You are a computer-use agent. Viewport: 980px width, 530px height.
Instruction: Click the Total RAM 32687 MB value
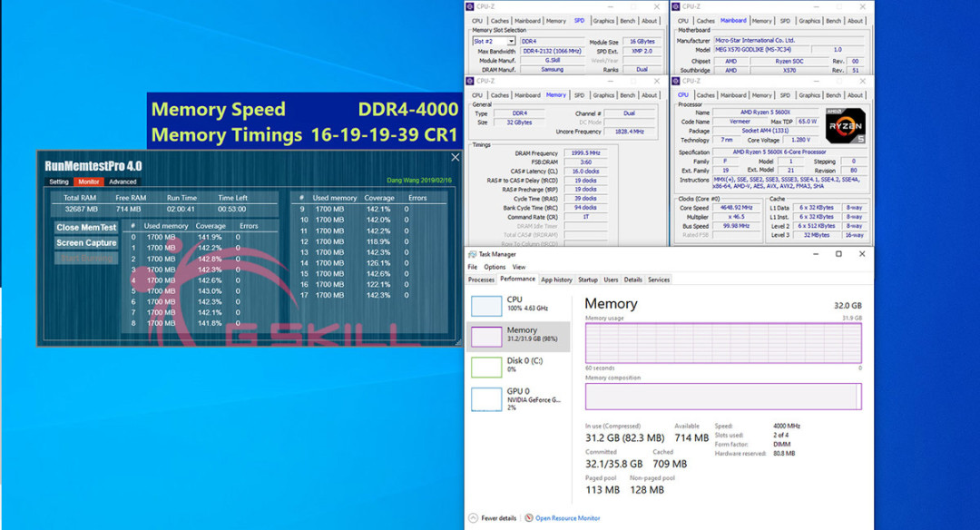(82, 210)
